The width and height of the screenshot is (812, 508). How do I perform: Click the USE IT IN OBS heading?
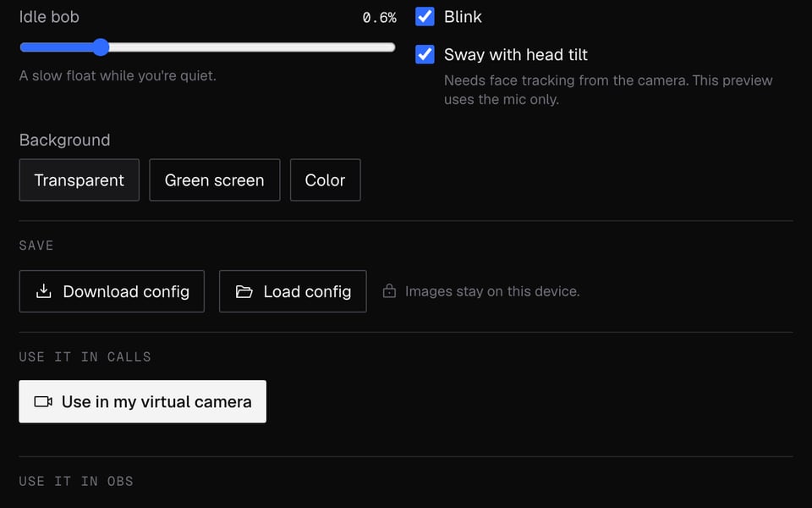[x=76, y=481]
